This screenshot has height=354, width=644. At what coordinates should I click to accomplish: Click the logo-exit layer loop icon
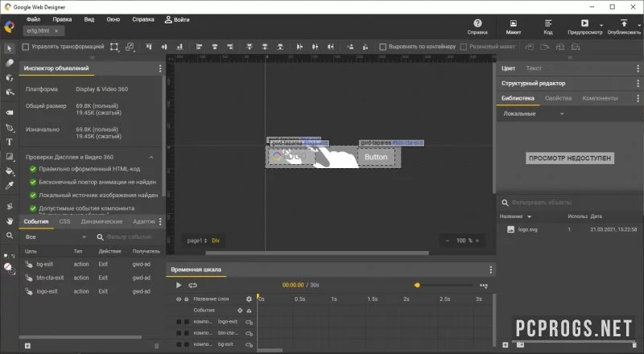click(249, 322)
